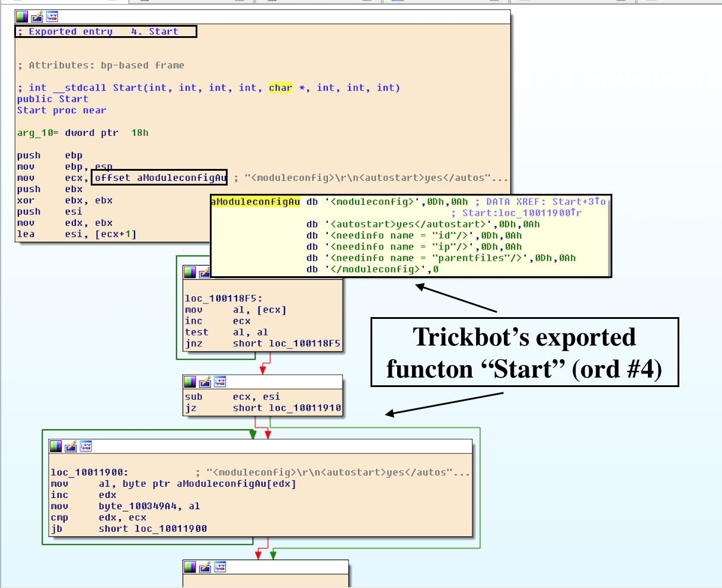
Task: Select 'mov edx, ebx' instruction
Action: click(65, 223)
